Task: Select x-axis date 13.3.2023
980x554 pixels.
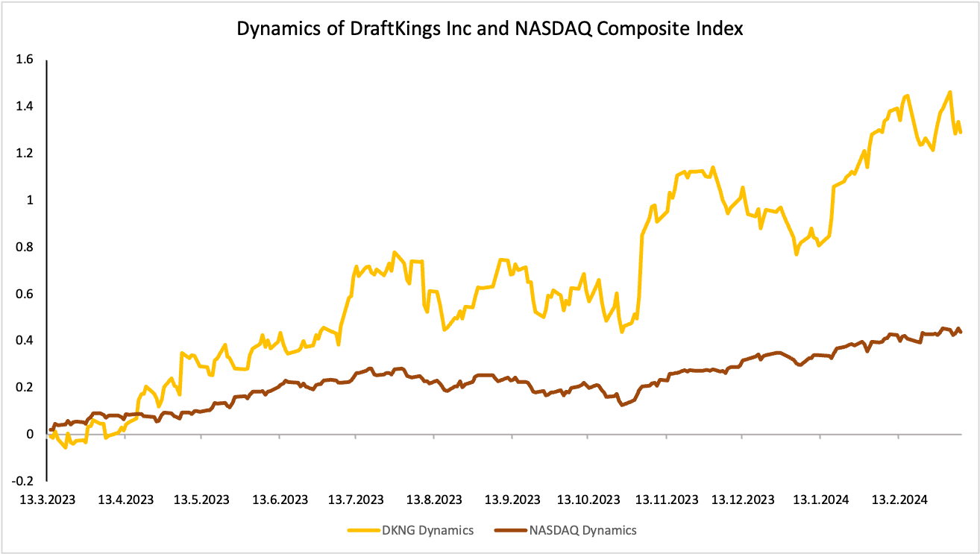Action: click(x=47, y=500)
